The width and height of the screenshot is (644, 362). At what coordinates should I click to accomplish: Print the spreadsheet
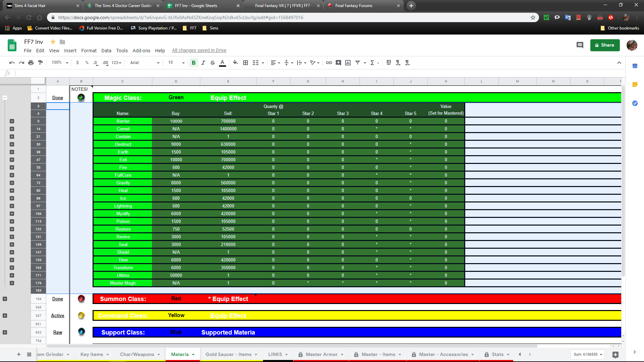(31, 63)
